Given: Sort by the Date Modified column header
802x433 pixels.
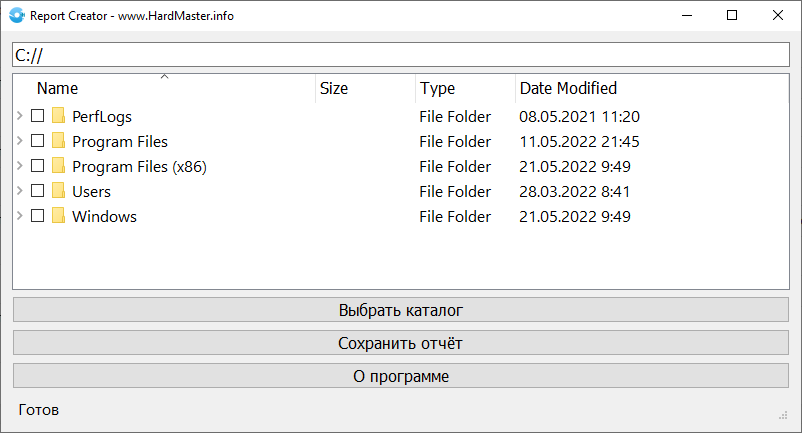Looking at the screenshot, I should pyautogui.click(x=568, y=89).
